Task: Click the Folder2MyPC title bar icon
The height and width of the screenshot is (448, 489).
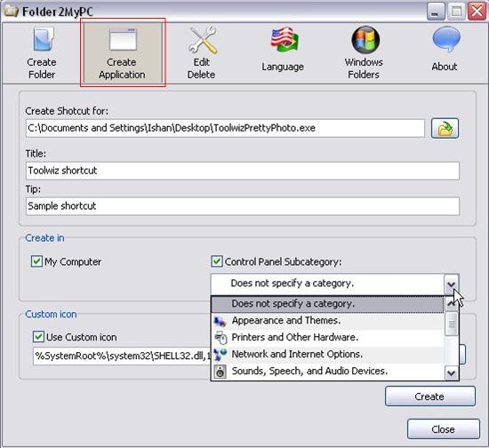Action: (x=10, y=12)
